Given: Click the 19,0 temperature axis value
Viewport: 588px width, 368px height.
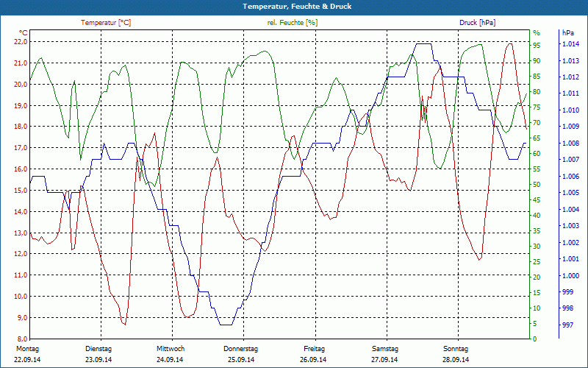Looking at the screenshot, I should (x=21, y=105).
